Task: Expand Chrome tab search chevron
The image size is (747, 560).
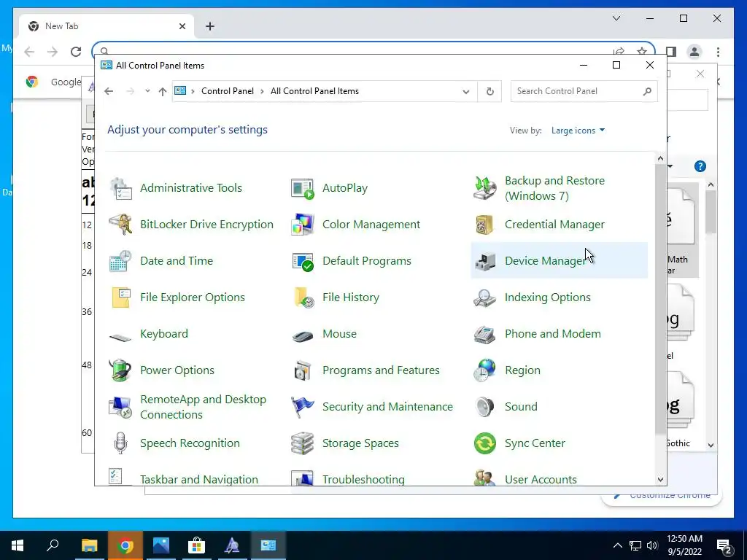Action: (616, 18)
